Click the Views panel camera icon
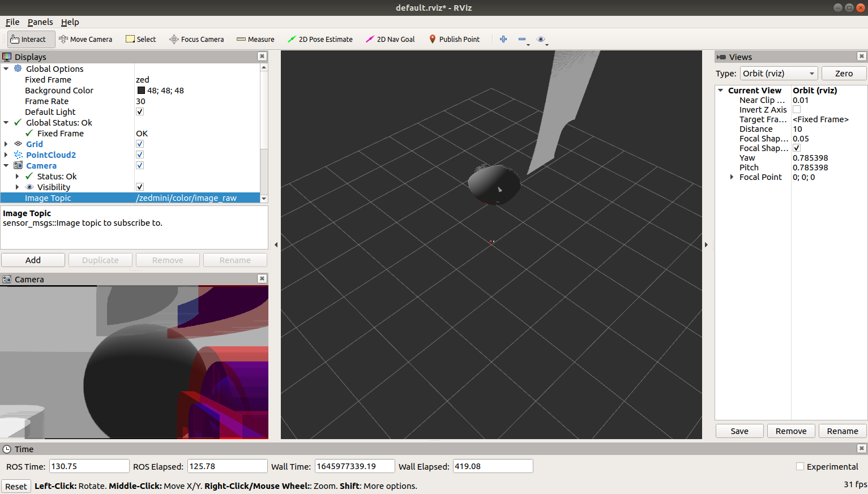The width and height of the screenshot is (868, 494). pyautogui.click(x=721, y=57)
